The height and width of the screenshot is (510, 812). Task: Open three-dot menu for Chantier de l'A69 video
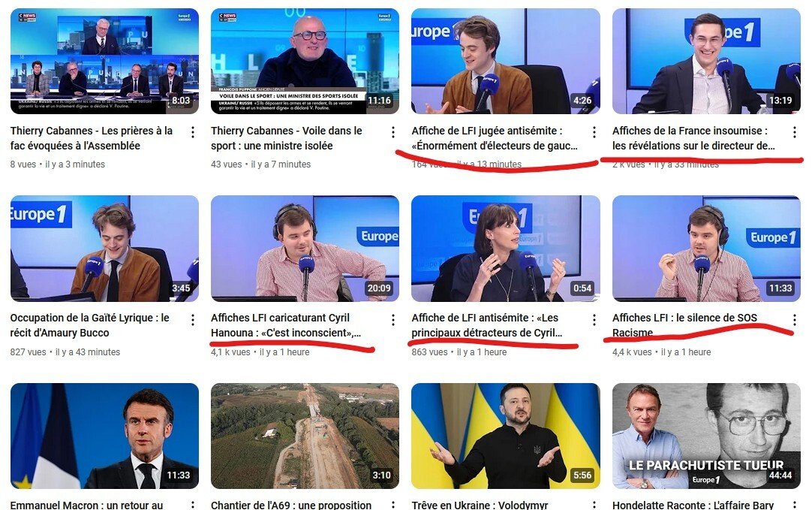(393, 505)
